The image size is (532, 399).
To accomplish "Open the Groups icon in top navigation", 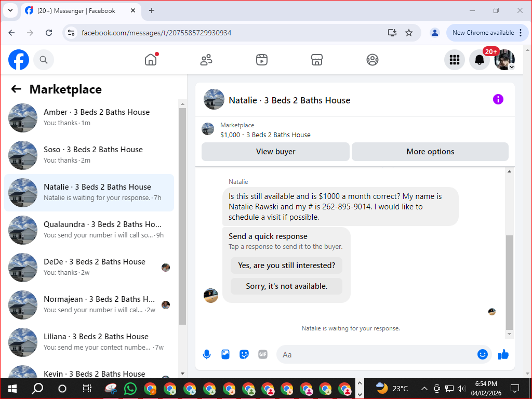I will point(372,60).
